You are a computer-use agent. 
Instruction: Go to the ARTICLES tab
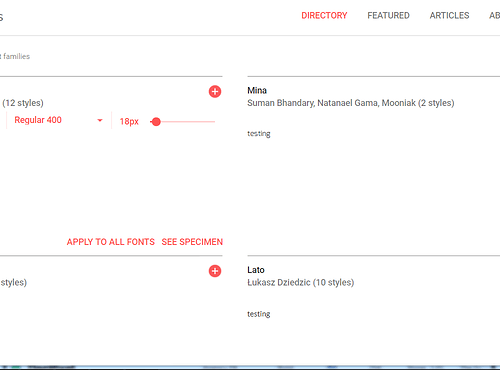tap(449, 15)
